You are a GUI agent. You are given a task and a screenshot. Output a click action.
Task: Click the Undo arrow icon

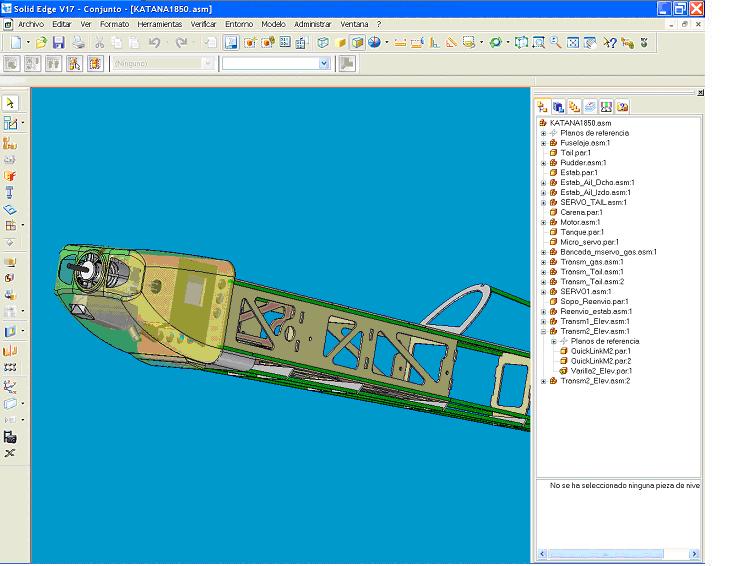(x=154, y=43)
